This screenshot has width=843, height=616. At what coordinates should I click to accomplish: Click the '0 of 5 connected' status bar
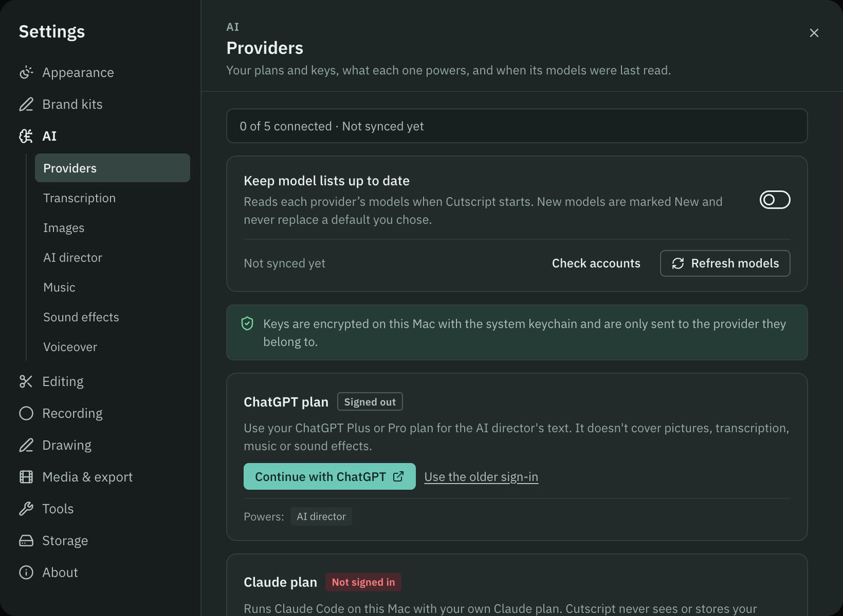pos(517,126)
